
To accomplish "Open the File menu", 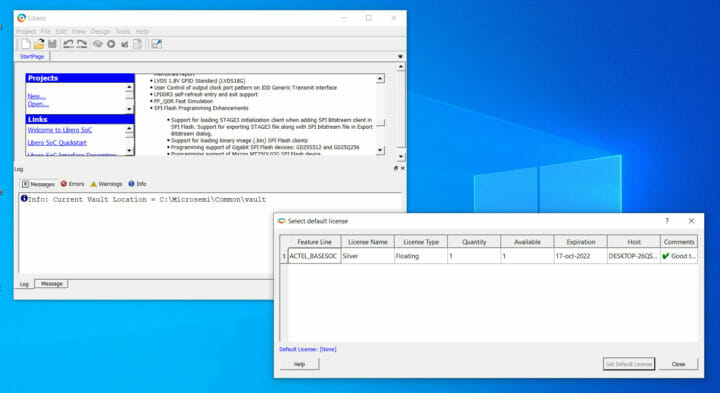I will (x=45, y=31).
